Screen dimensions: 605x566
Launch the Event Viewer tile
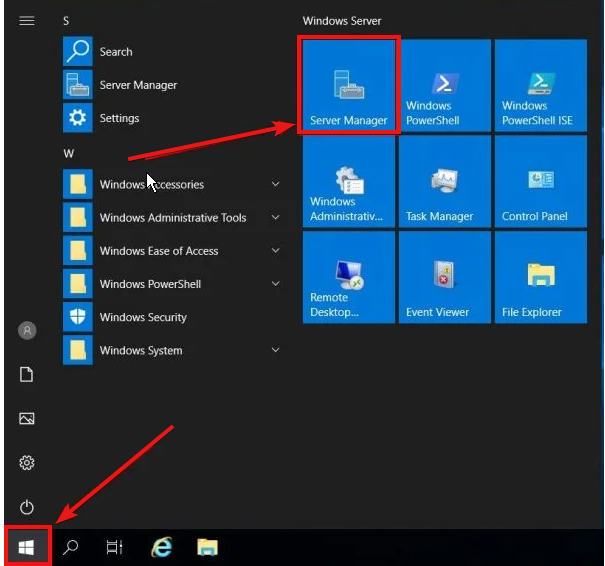(443, 278)
